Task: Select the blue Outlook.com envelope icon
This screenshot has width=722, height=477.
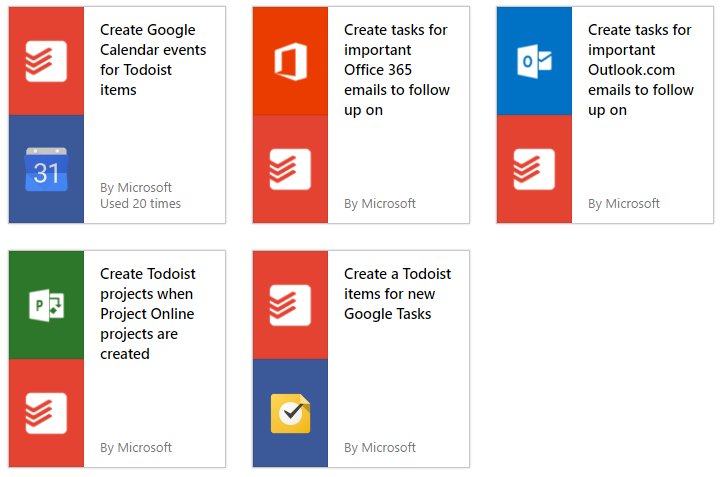Action: point(534,61)
